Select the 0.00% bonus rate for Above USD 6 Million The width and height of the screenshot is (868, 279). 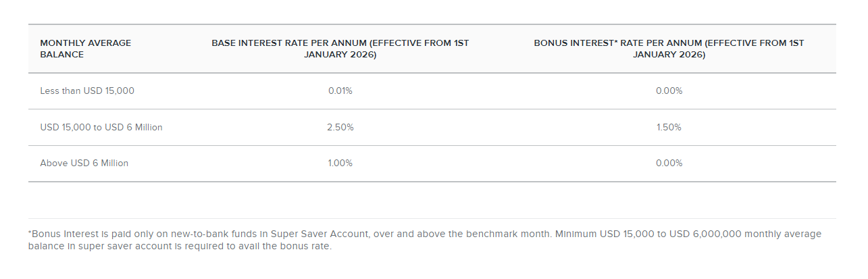(669, 163)
